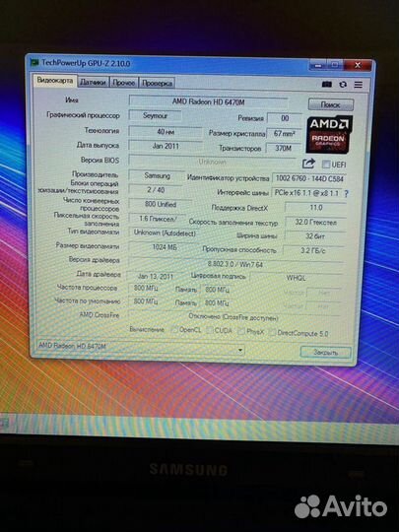Close GPU-Z with the red X button

click(358, 65)
